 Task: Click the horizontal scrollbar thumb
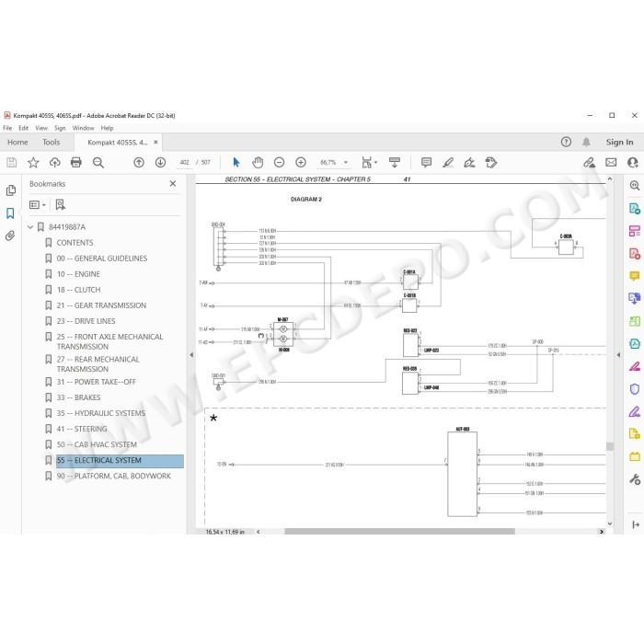(399, 532)
